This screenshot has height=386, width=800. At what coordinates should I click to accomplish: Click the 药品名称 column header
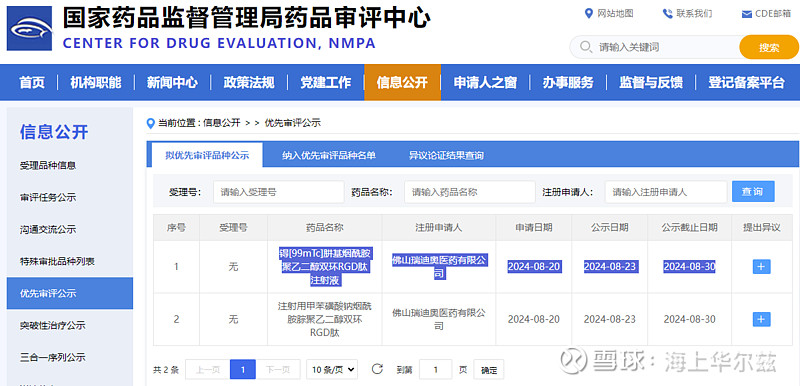[x=324, y=227]
